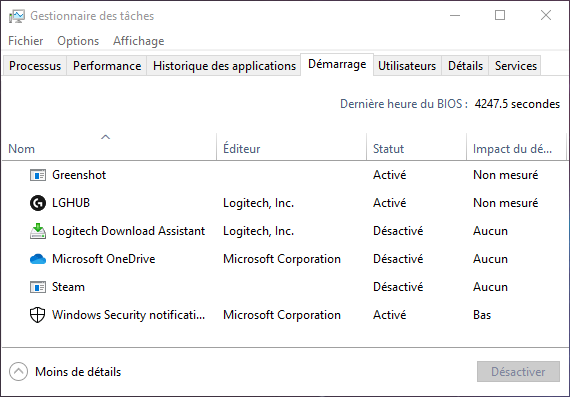This screenshot has width=570, height=397.
Task: Switch to the Performance tab
Action: point(107,66)
